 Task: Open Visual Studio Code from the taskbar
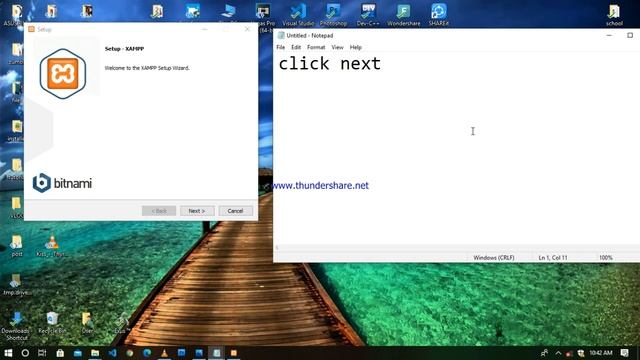point(113,353)
